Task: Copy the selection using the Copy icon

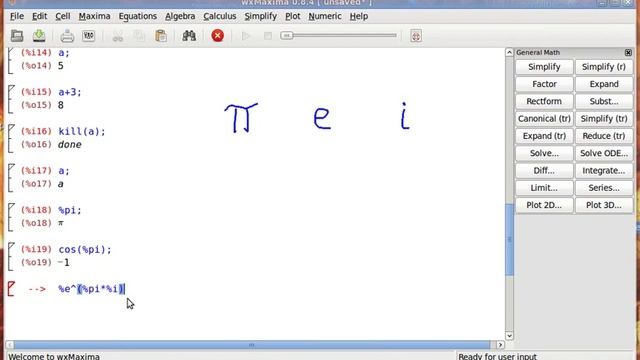Action: tap(139, 36)
